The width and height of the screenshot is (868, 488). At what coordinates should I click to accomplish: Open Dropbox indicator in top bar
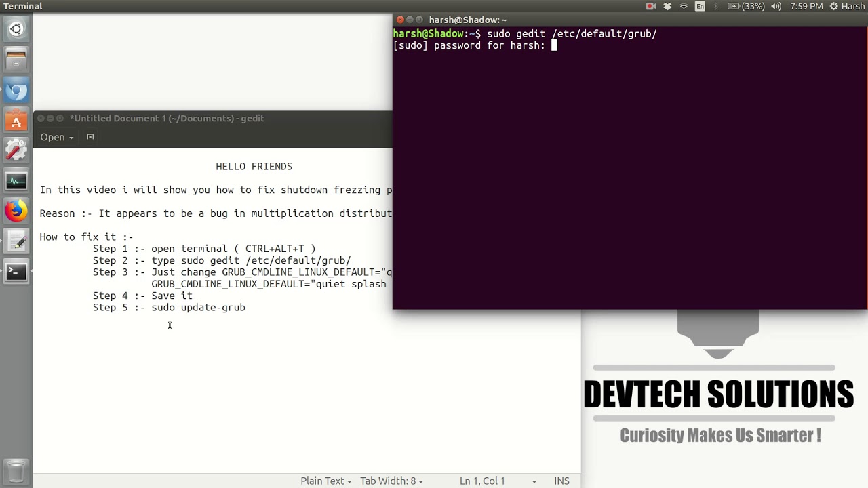667,6
